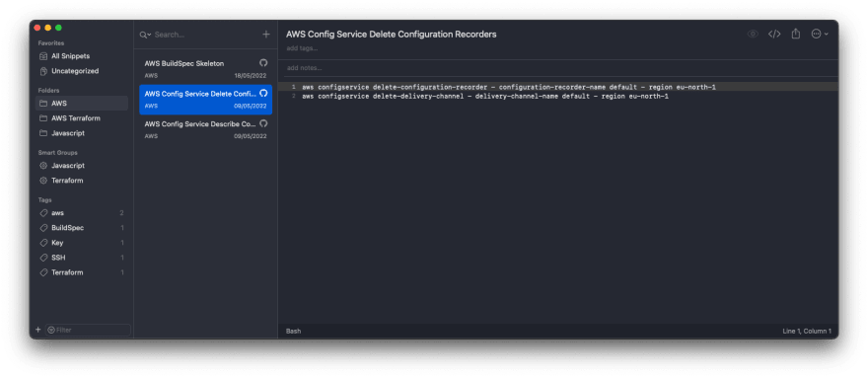Click the 18/05/2022 date on BuildSpec snippet
The image size is (868, 378).
point(251,75)
